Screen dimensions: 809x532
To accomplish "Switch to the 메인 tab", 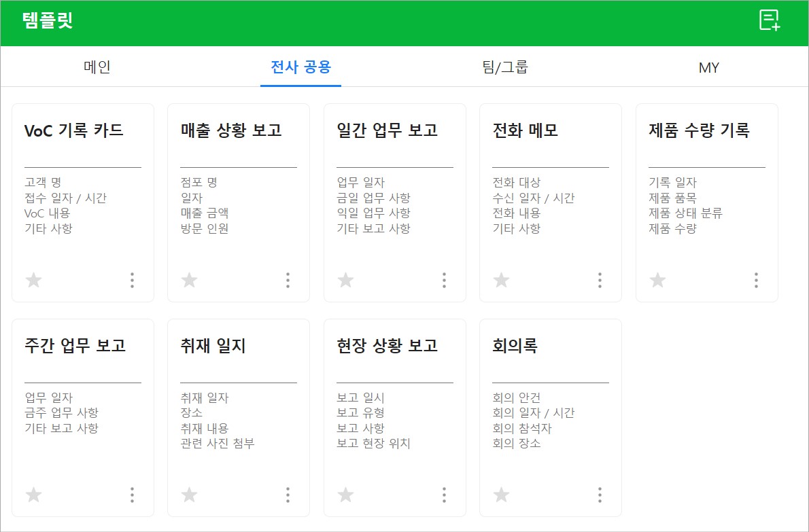I will [x=97, y=67].
